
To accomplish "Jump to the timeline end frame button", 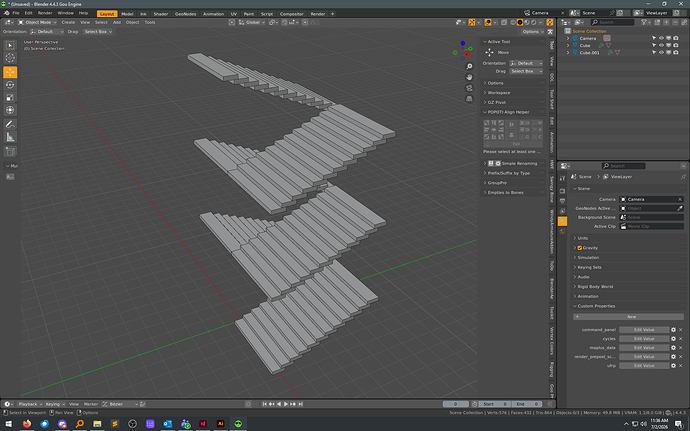I will 301,404.
